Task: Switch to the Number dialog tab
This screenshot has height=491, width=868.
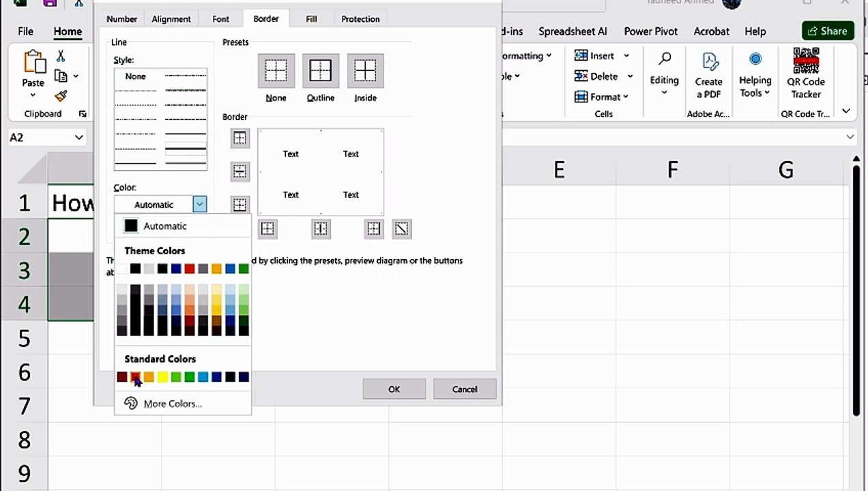Action: click(x=122, y=19)
